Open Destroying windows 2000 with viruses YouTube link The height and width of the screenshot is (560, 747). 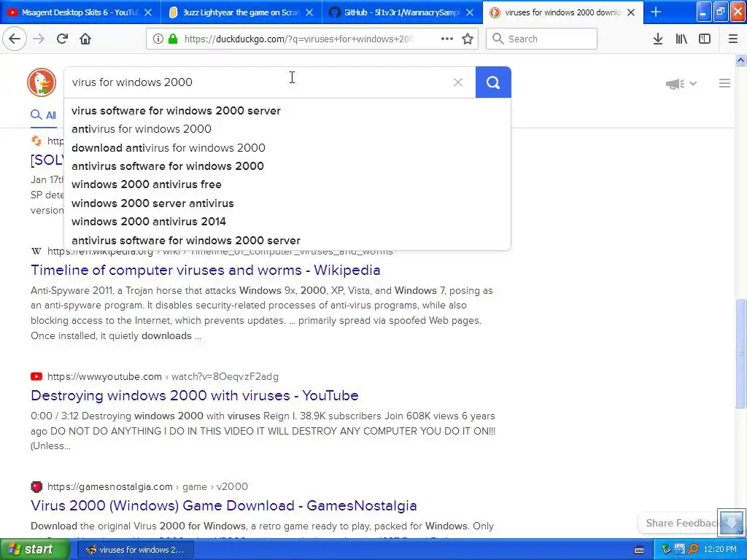(194, 395)
